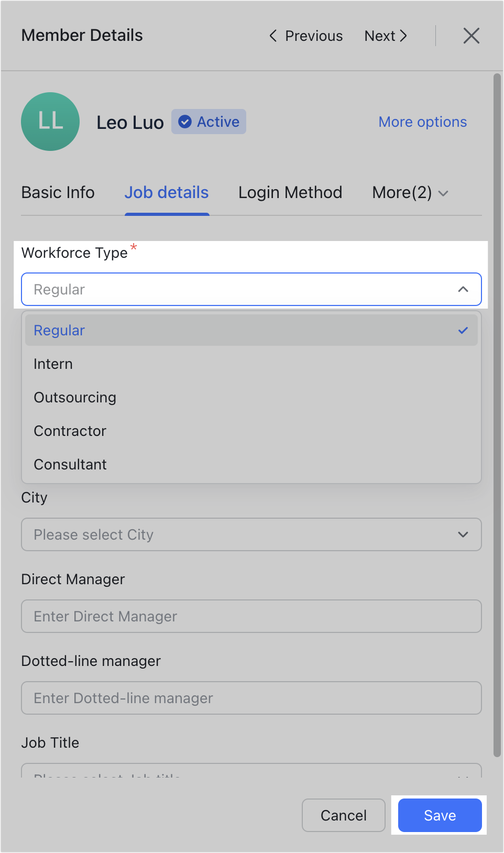Screen dimensions: 504x853
Task: Open the Job Title dropdown
Action: [251, 770]
